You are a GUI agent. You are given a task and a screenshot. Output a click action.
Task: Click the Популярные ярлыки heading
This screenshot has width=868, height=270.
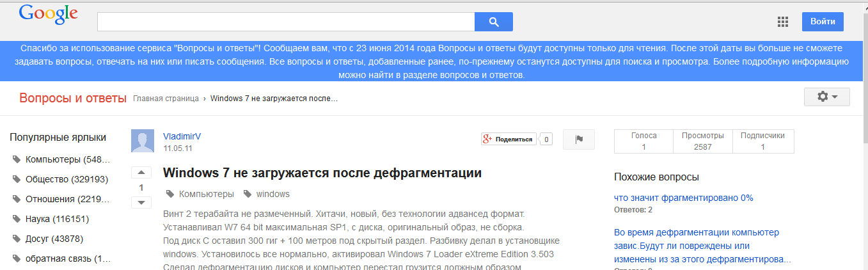tap(58, 137)
